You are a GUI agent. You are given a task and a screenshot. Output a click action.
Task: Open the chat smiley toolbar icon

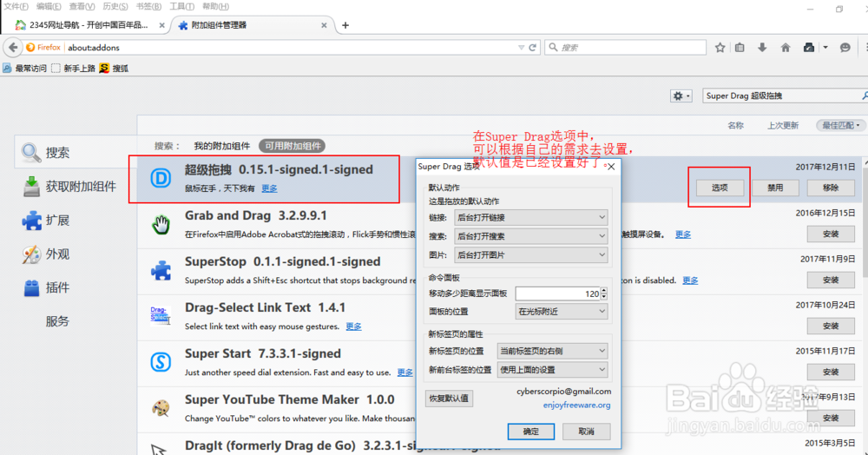pos(845,48)
